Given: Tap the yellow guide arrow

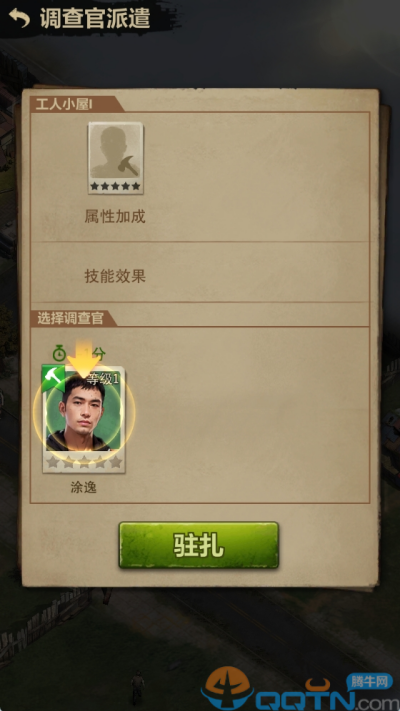Looking at the screenshot, I should pos(83,359).
